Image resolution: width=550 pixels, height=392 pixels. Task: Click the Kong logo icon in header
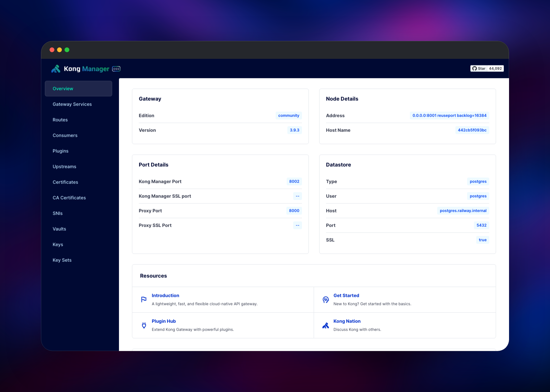point(56,69)
